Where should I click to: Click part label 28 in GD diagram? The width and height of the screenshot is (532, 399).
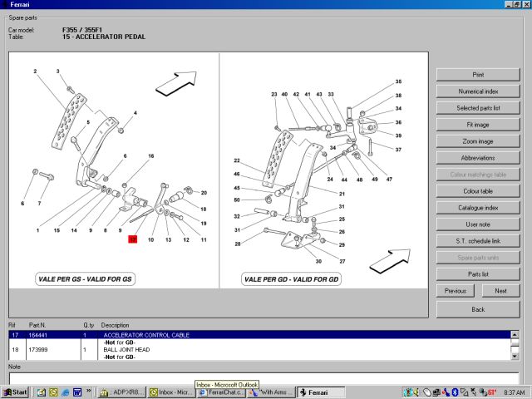(x=238, y=244)
